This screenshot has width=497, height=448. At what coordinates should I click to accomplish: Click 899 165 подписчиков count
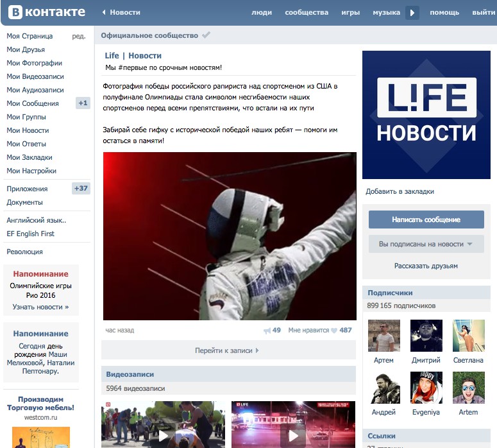401,306
